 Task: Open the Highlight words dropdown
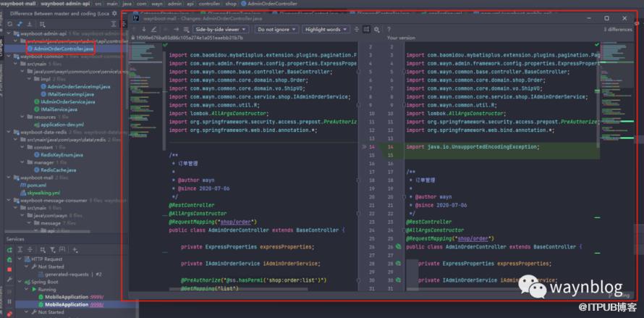tap(325, 30)
